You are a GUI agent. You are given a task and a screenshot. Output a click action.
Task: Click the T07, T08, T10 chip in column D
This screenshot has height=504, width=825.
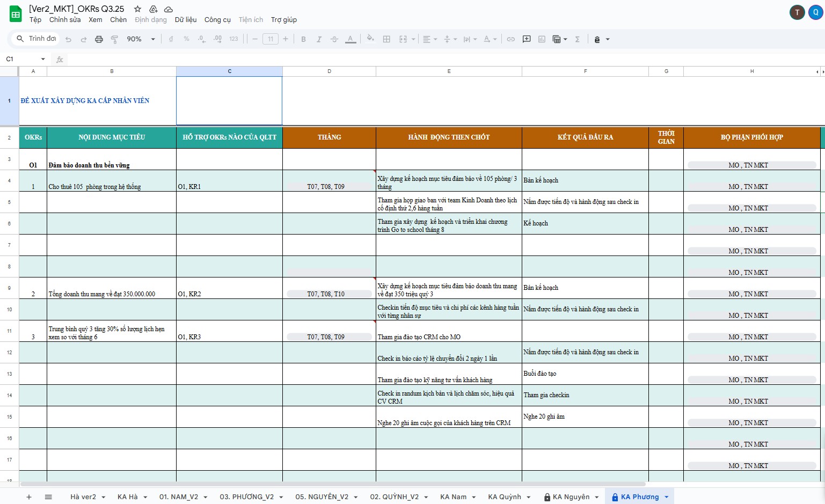(x=329, y=294)
